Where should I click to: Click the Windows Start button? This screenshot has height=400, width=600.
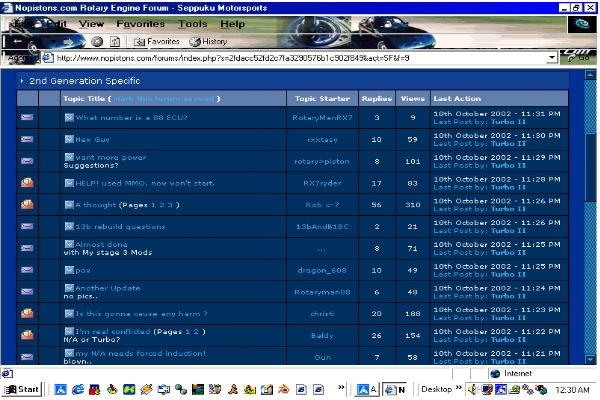pos(22,388)
